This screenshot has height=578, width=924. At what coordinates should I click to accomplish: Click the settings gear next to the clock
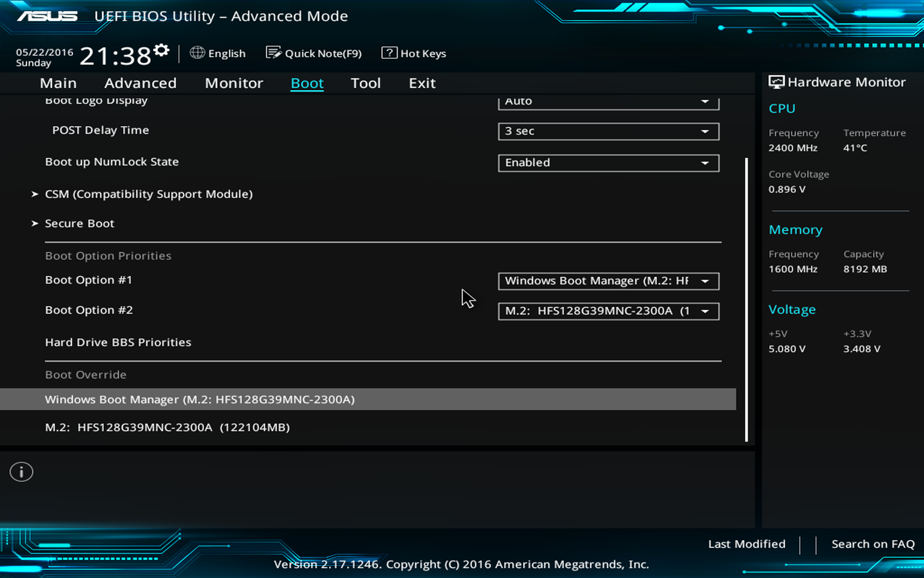point(162,50)
